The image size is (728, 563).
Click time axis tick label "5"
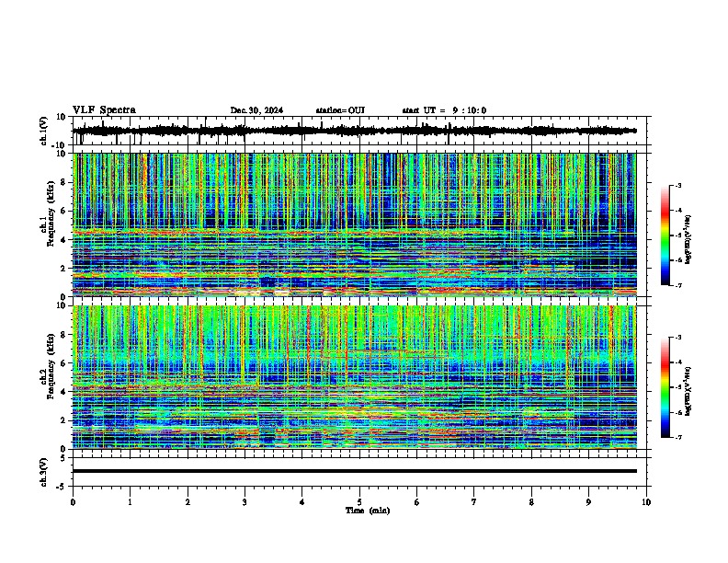pos(359,502)
